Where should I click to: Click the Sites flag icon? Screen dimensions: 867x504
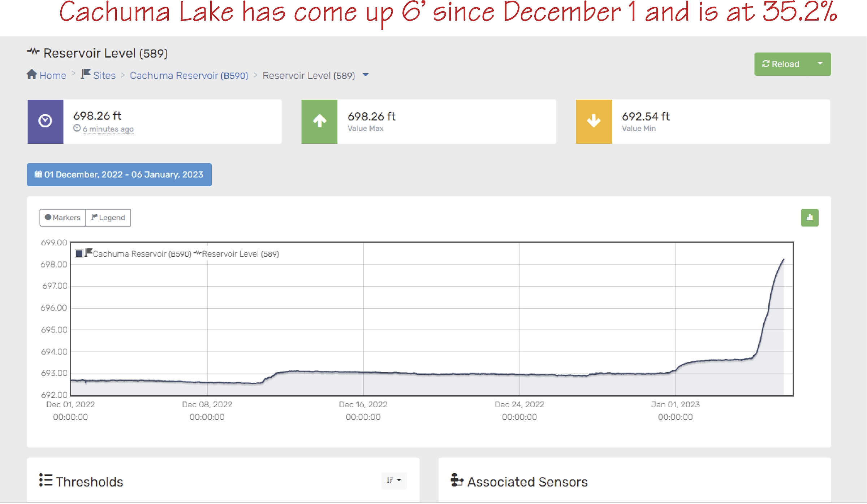pyautogui.click(x=86, y=74)
